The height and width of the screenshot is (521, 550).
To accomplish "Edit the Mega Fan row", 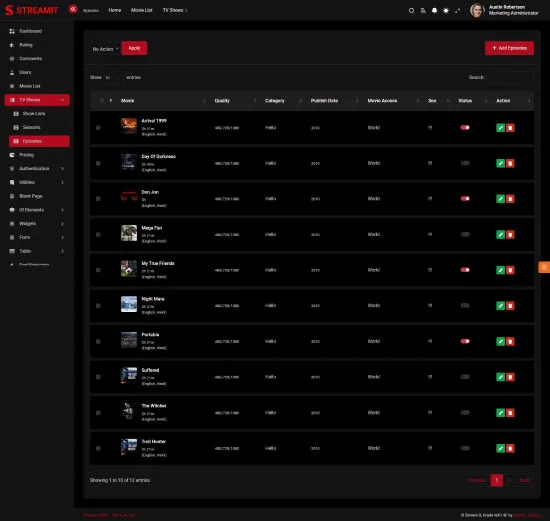I will coord(501,235).
